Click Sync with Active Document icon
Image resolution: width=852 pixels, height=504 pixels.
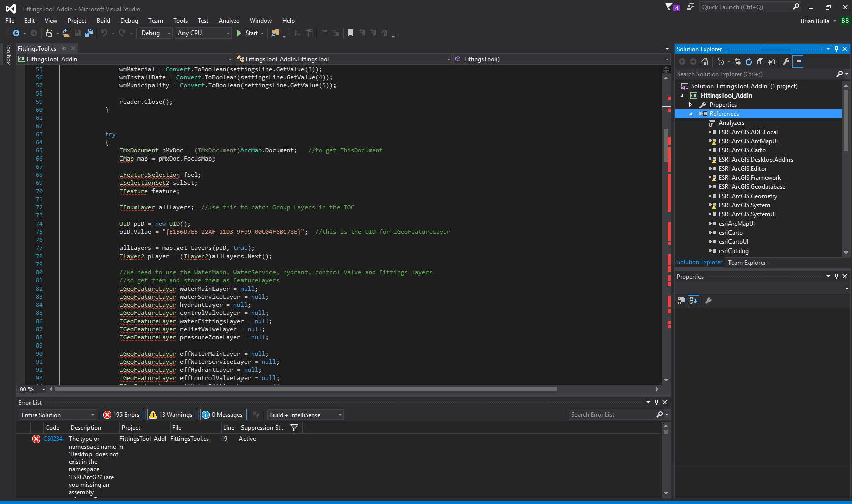click(x=738, y=61)
